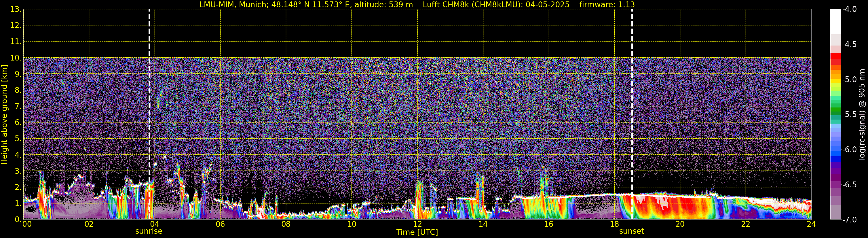868x238 pixels.
Task: Click the x-axis tick label '08'
Action: pos(286,224)
